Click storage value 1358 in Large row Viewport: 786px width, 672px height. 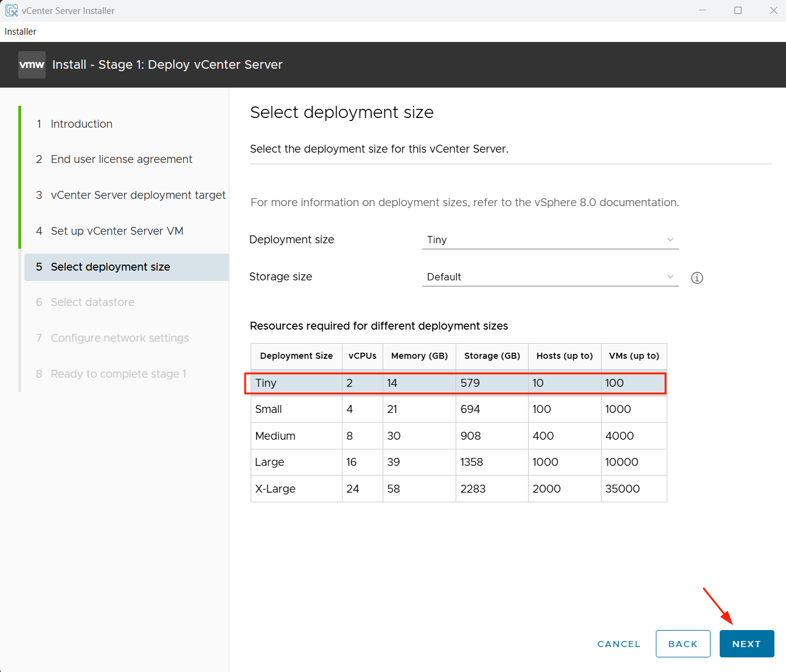pos(471,462)
